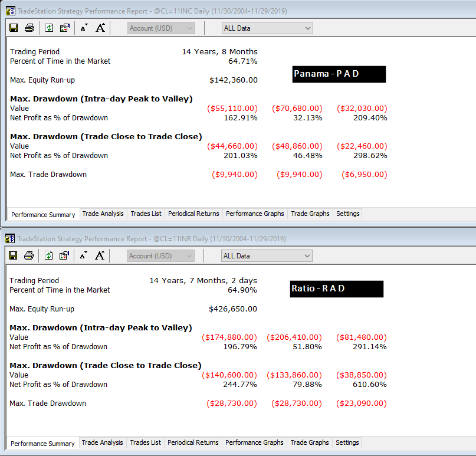Go to Settings tab in @CL=11INC report
The width and height of the screenshot is (476, 456).
[347, 214]
